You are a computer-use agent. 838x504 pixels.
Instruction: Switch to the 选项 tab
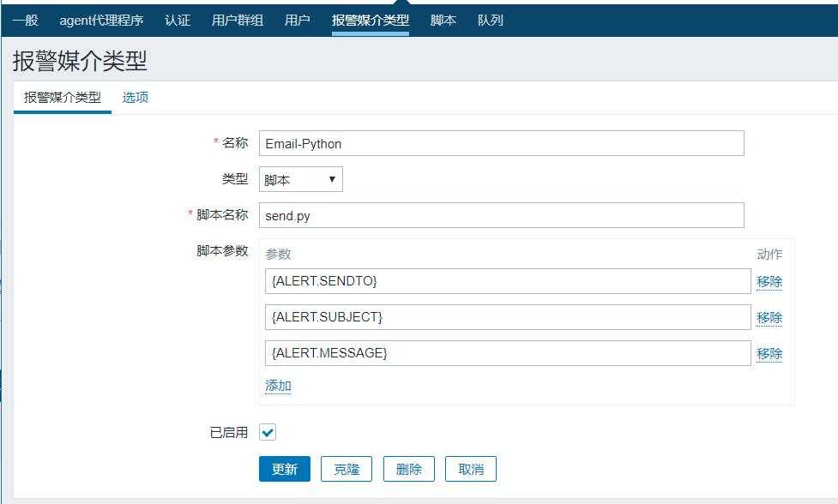(136, 97)
